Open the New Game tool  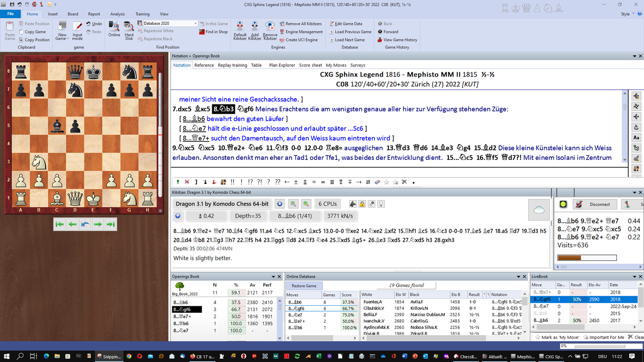[62, 31]
